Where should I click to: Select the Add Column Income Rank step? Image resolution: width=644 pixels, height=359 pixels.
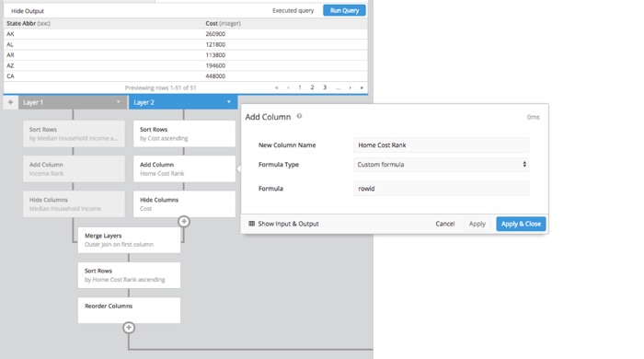click(x=74, y=168)
